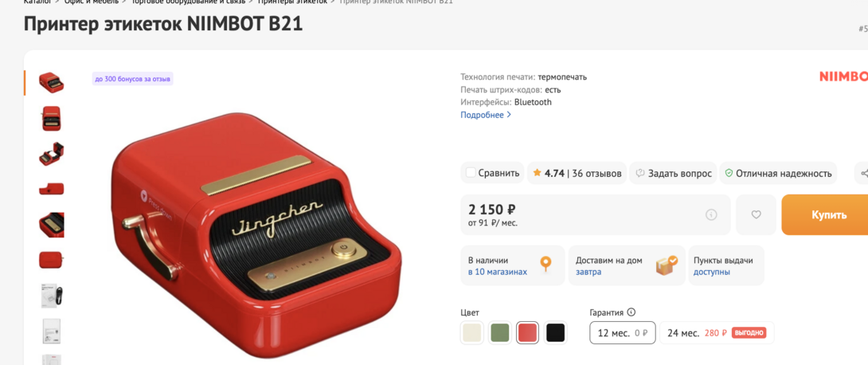This screenshot has width=868, height=365.
Task: Open the в 10 магазинах link
Action: pyautogui.click(x=498, y=272)
